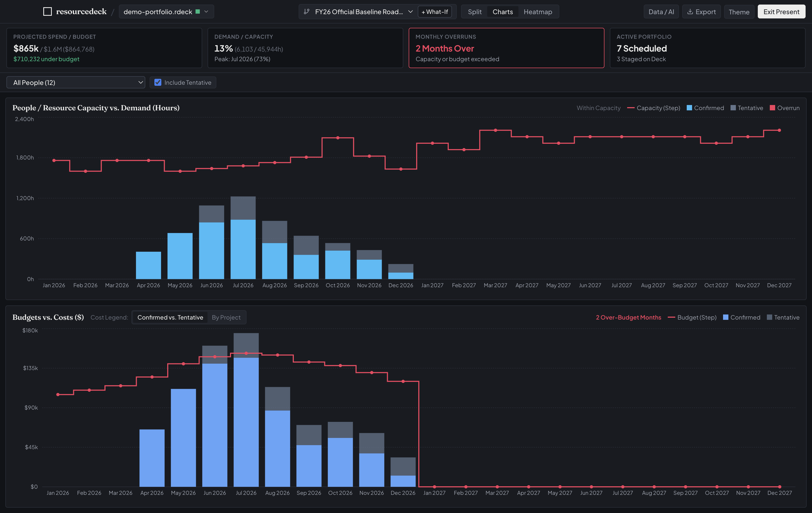This screenshot has width=812, height=513.
Task: Click the Jul 2026 bar in capacity chart
Action: coord(243,238)
